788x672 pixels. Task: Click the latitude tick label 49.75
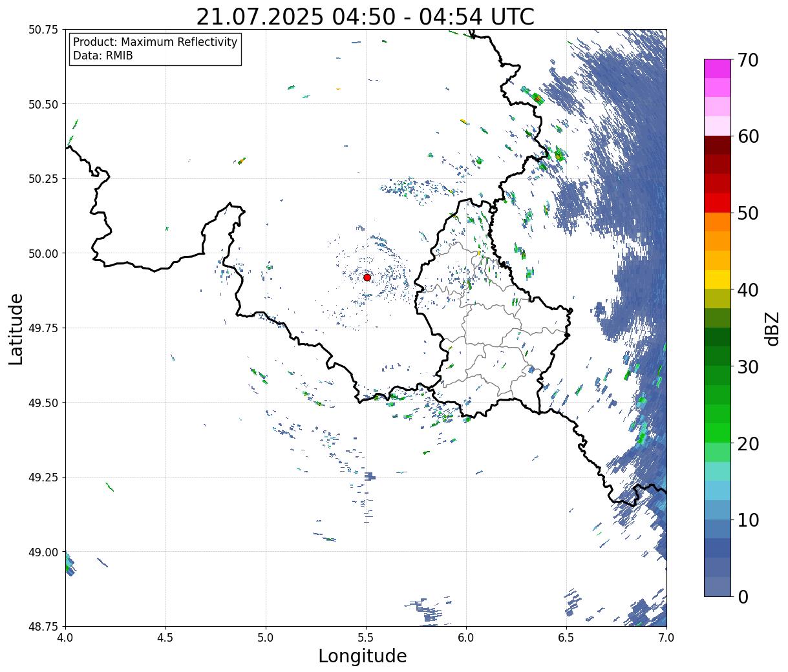click(43, 328)
